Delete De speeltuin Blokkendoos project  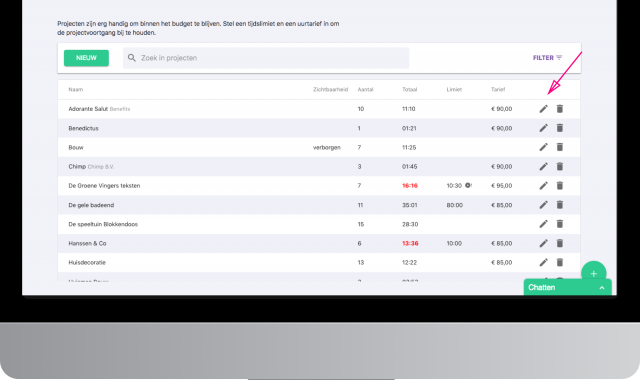tap(560, 224)
